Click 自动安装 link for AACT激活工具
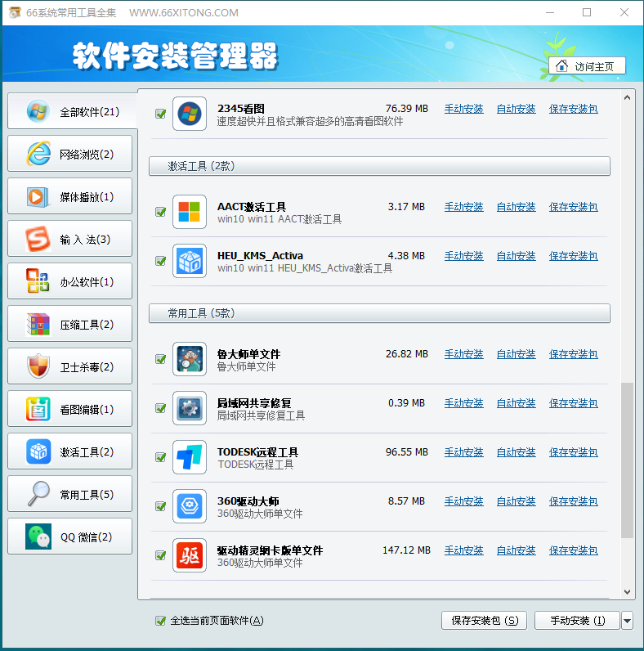The height and width of the screenshot is (651, 644). [517, 207]
